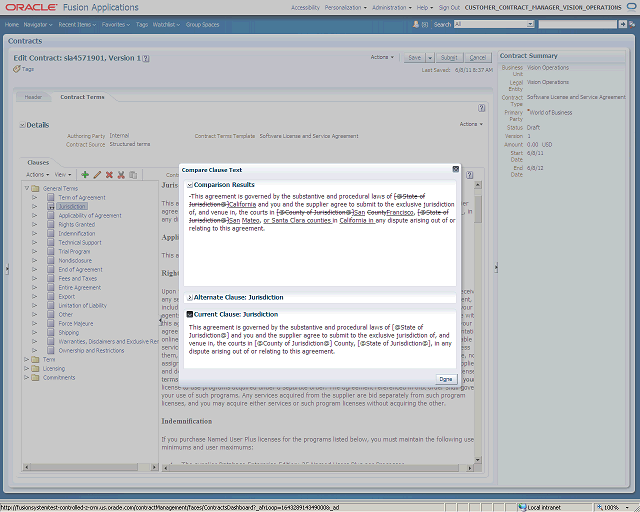The height and width of the screenshot is (512, 640).
Task: Select the Clauses sub-tab
Action: point(38,163)
